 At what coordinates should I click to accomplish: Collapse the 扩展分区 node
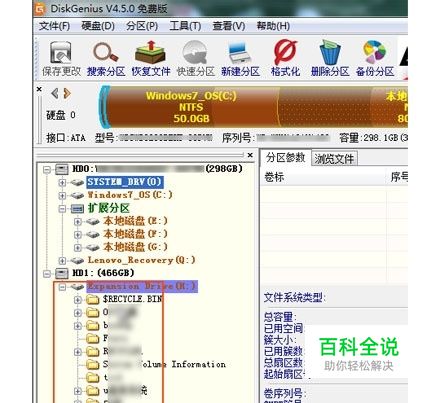[x=62, y=209]
